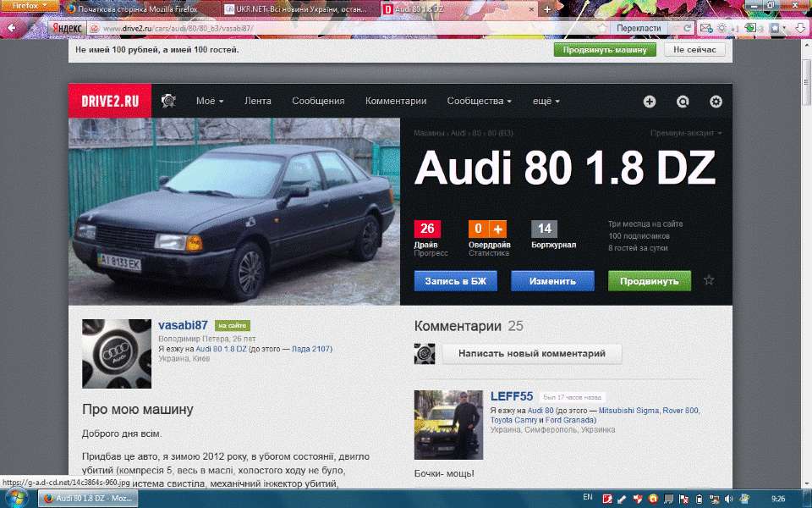Click the Audi 80 car photo
Screen dimensions: 812x508
pyautogui.click(x=234, y=212)
